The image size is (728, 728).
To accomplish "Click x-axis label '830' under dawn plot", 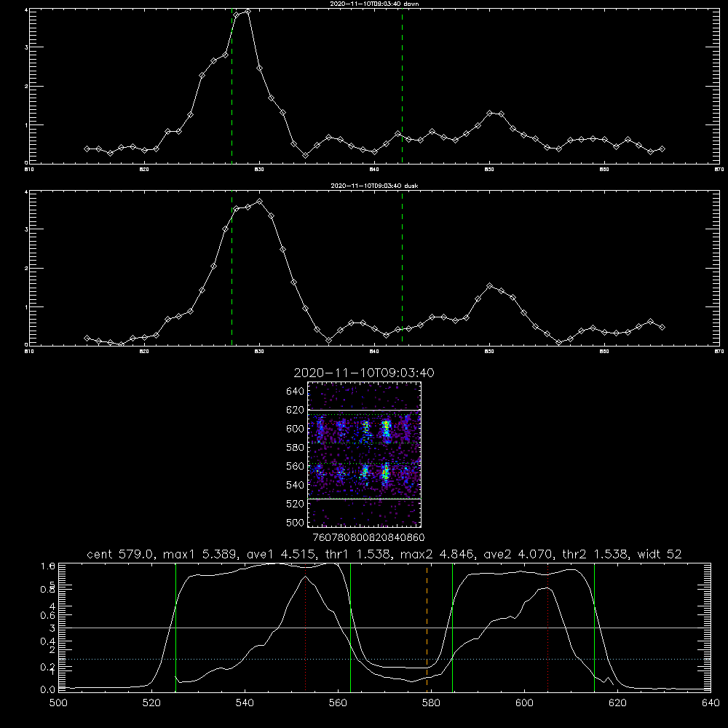I will (x=259, y=170).
